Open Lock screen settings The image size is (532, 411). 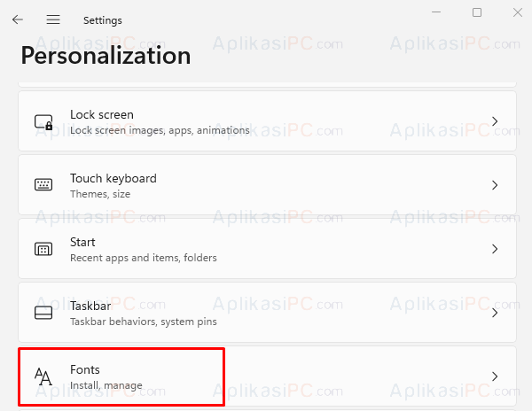[268, 121]
